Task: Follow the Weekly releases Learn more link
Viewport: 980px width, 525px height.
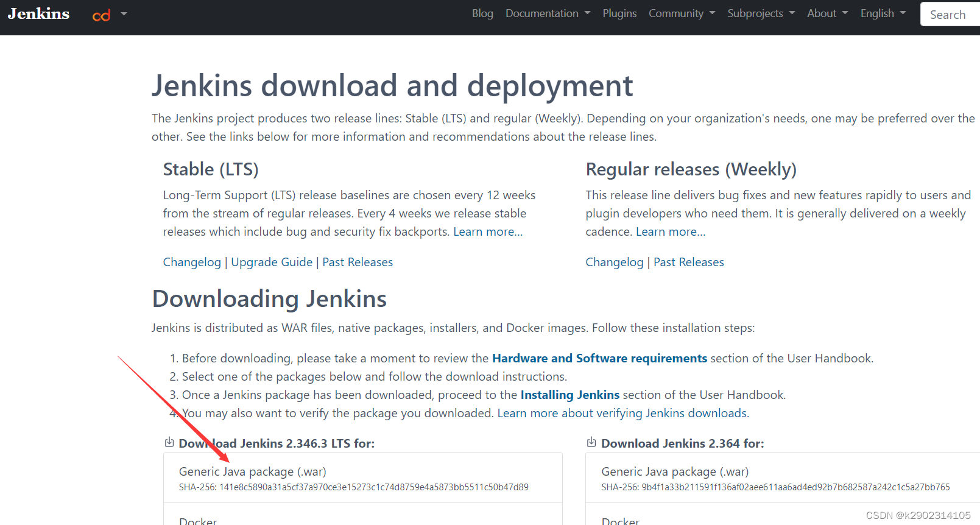Action: [x=671, y=231]
